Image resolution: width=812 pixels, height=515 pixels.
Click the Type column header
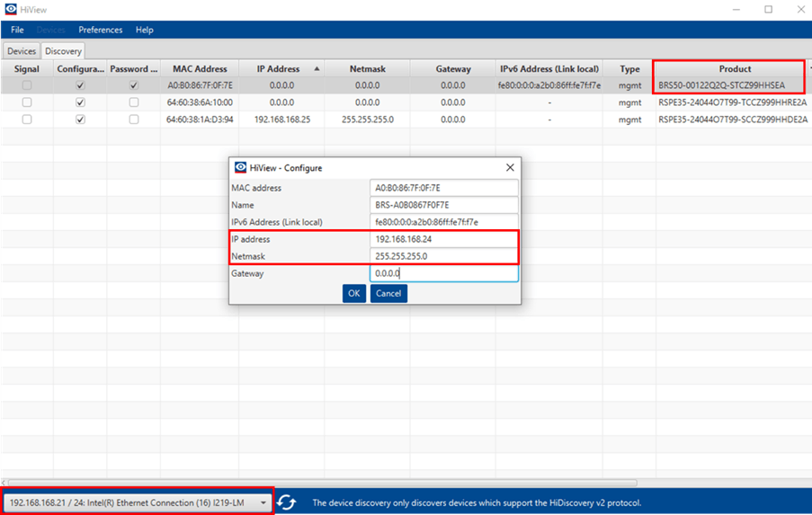(629, 69)
